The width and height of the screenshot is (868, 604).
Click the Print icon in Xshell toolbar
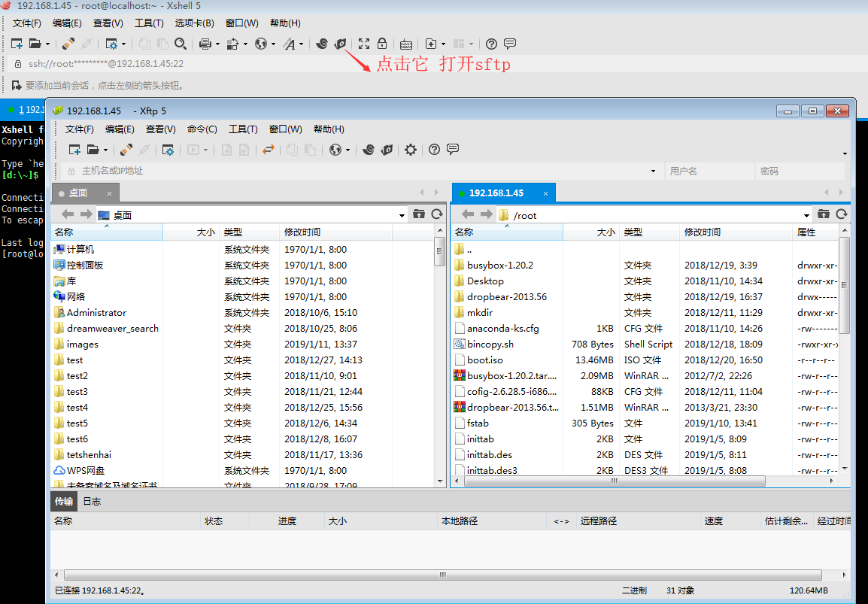click(205, 44)
